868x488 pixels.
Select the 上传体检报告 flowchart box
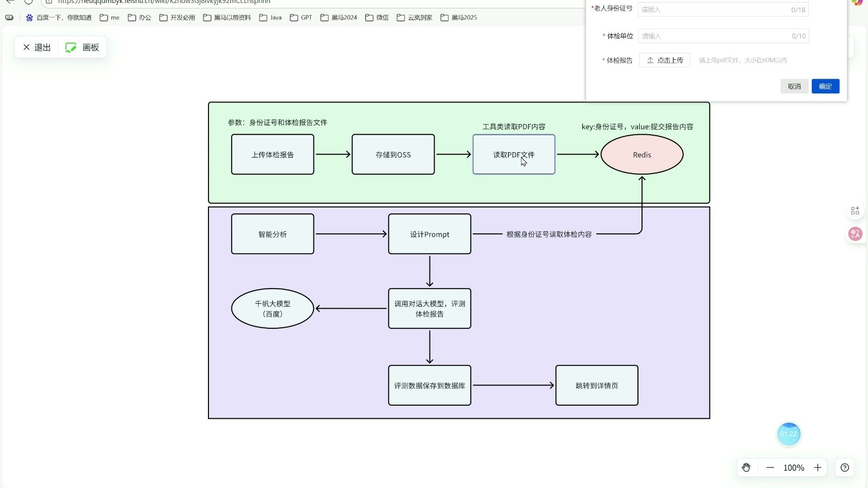coord(273,154)
